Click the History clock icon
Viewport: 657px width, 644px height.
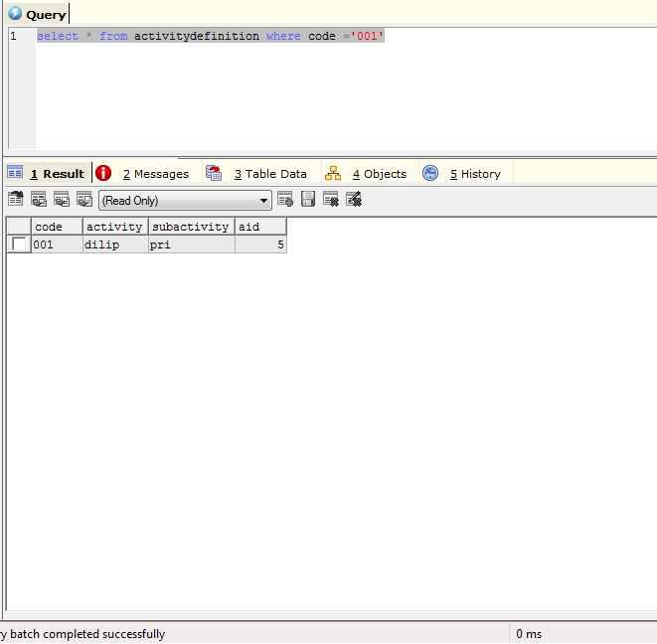[x=430, y=173]
